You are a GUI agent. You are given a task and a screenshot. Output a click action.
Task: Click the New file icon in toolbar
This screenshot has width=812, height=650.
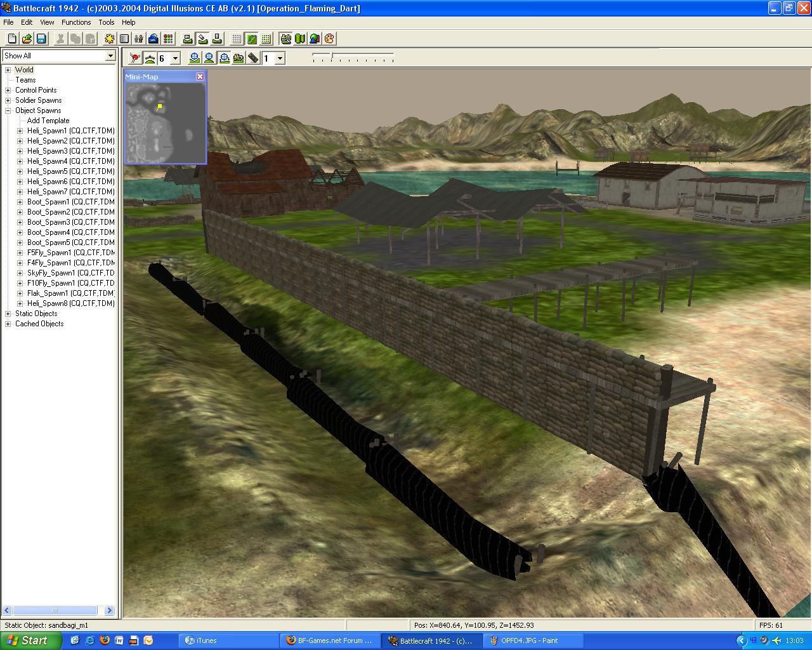coord(12,39)
